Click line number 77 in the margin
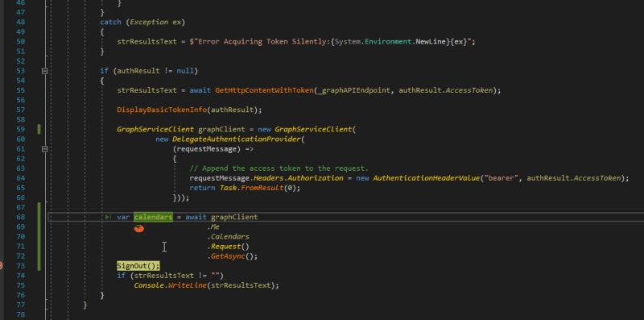The image size is (644, 320). [20, 305]
